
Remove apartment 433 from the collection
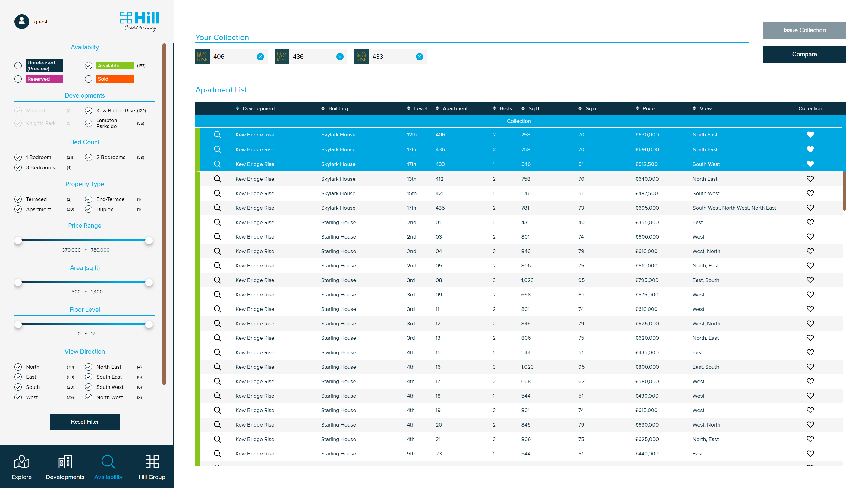tap(419, 57)
